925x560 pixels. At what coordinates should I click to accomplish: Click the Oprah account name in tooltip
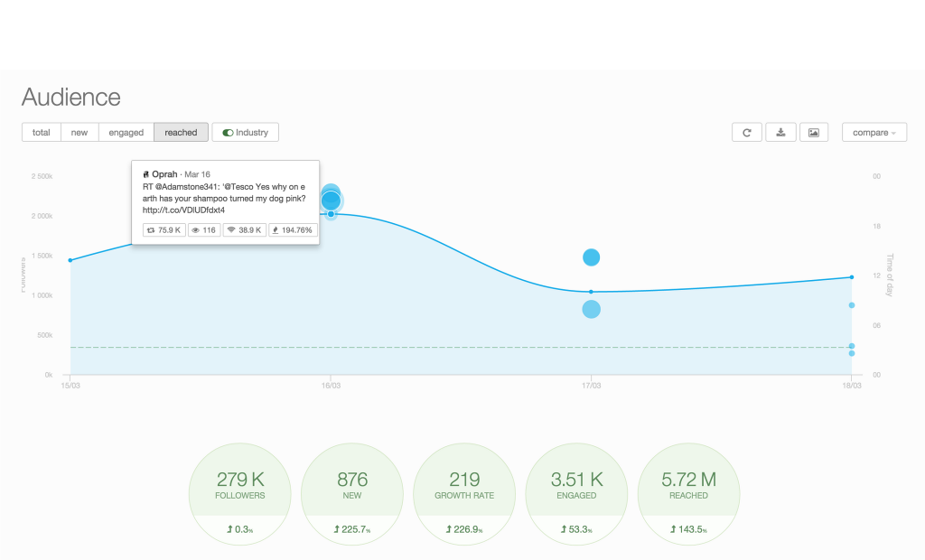coord(164,173)
